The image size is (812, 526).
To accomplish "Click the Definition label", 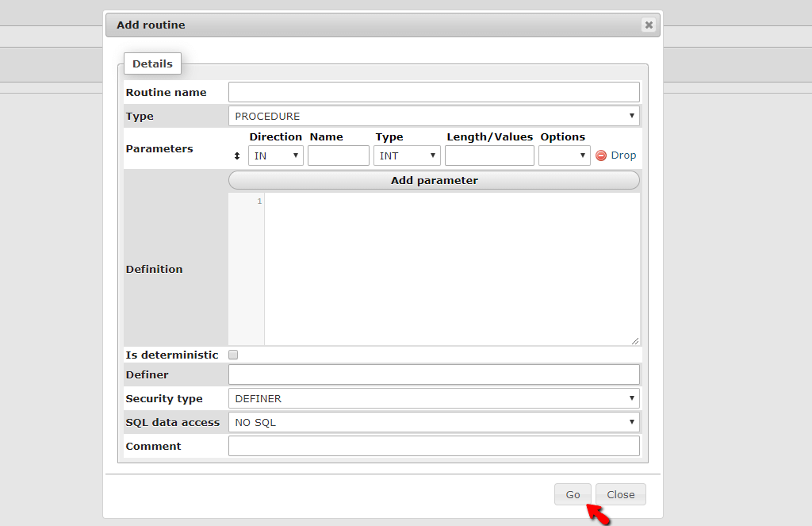I will (154, 269).
